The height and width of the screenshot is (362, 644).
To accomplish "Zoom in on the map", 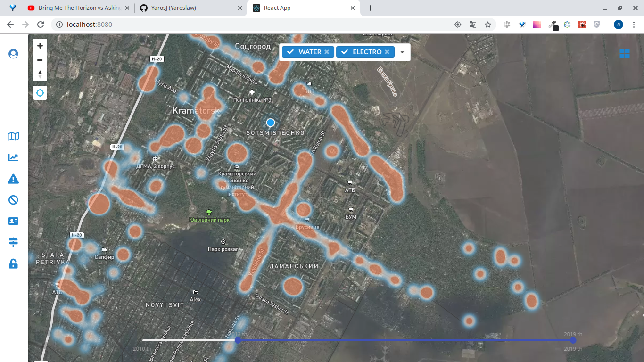I will (40, 46).
